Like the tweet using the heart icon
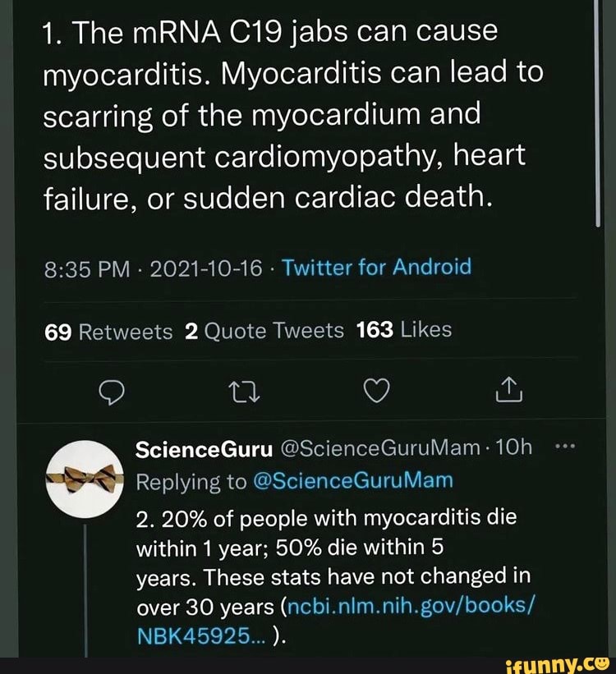Image resolution: width=616 pixels, height=674 pixels. click(376, 392)
